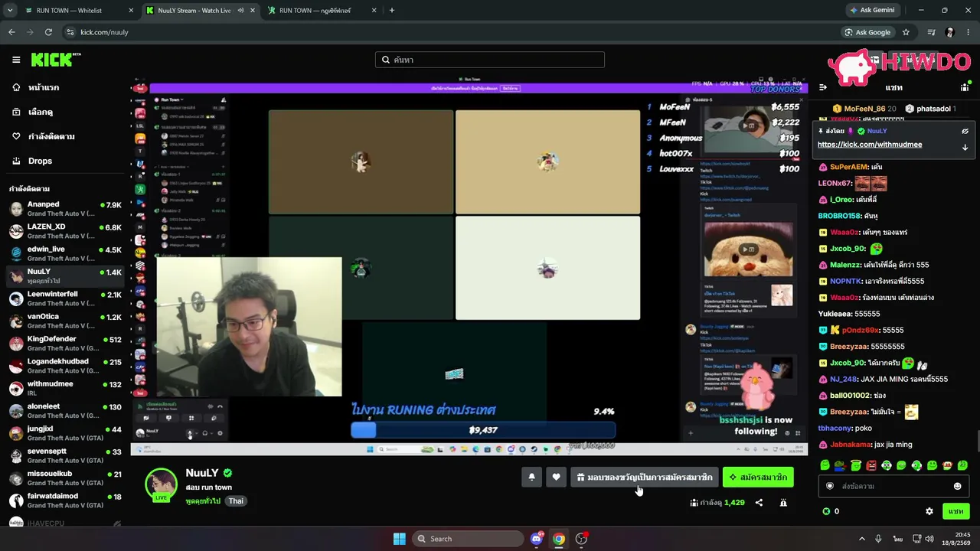Open the Chrome profile avatar
This screenshot has height=551, width=980.
949,32
